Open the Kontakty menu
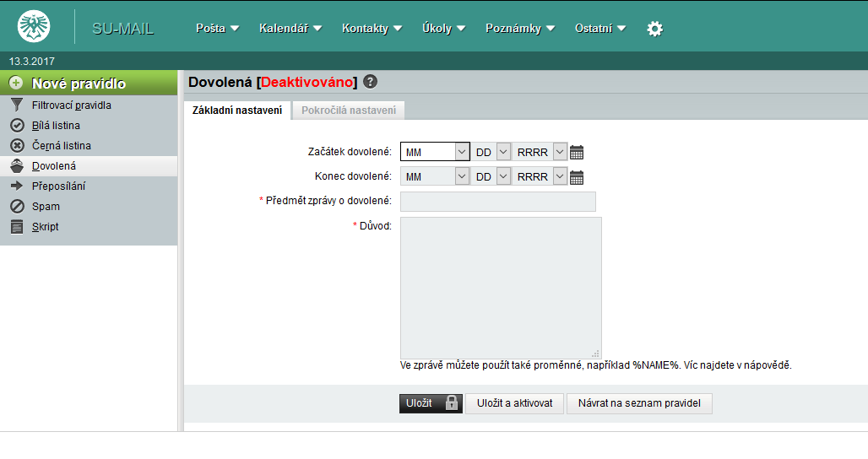This screenshot has width=868, height=459. [x=372, y=28]
